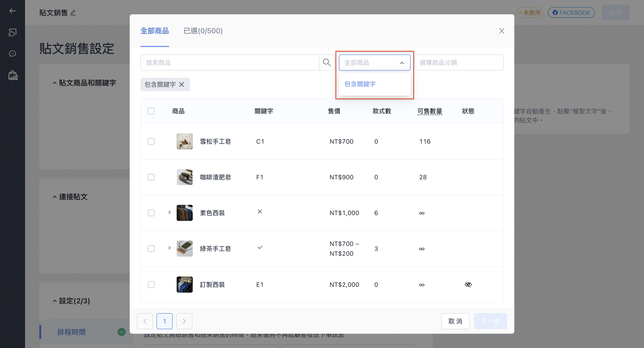Screen dimensions: 644x348
Task: Click the 售價 column header
Action: [334, 111]
